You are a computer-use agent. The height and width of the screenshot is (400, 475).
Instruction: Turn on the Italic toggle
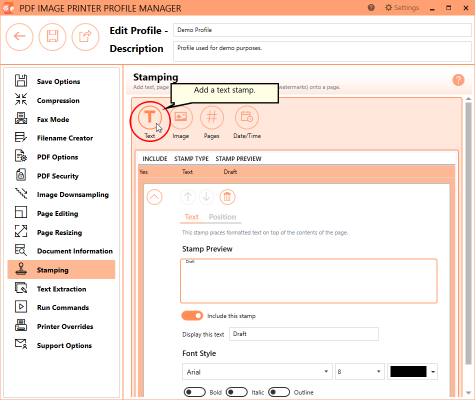[x=237, y=392]
